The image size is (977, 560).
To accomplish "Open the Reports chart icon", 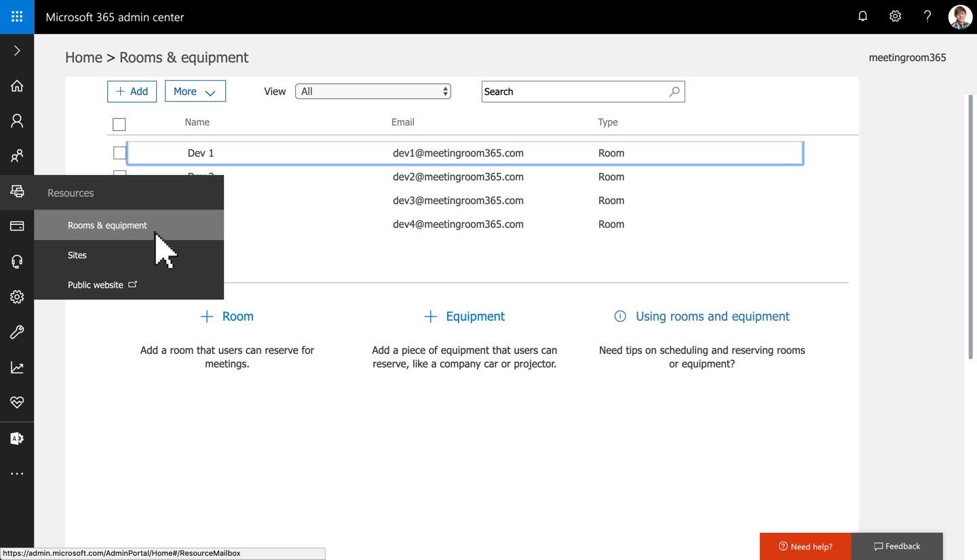I will coord(17,367).
